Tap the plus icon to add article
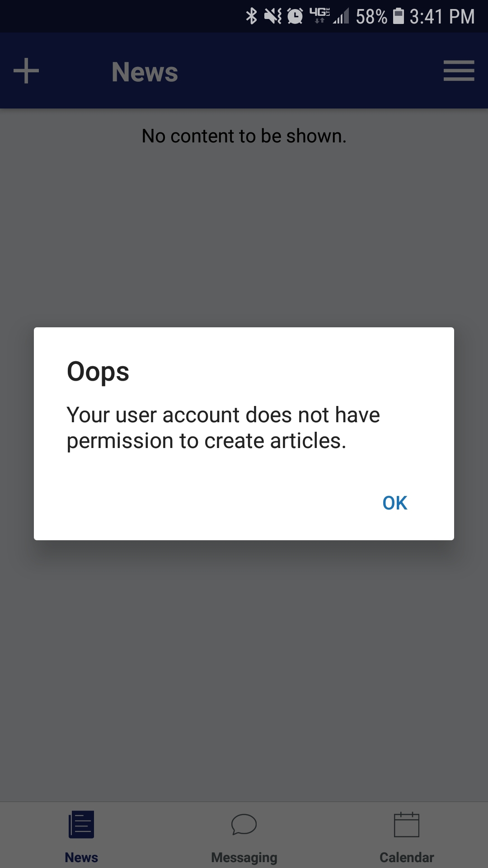488x868 pixels. tap(26, 71)
